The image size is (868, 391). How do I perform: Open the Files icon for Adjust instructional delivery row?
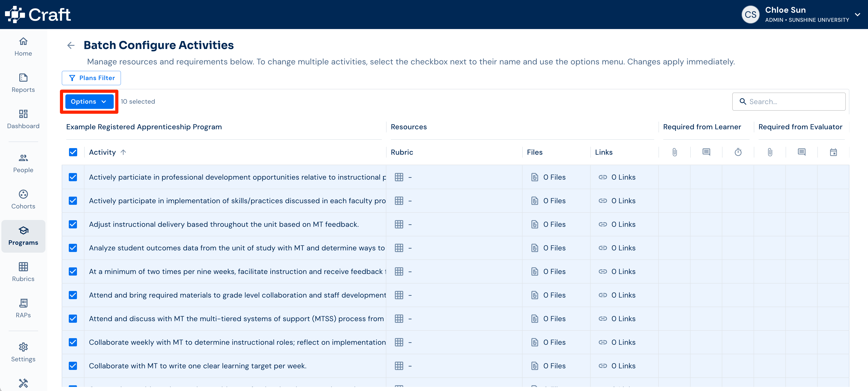coord(535,224)
